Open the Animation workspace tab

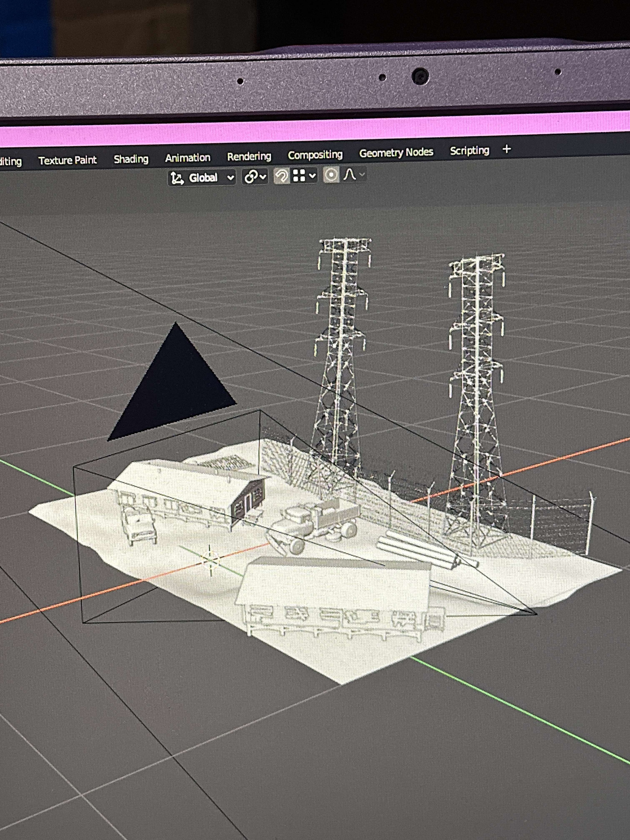pyautogui.click(x=187, y=157)
